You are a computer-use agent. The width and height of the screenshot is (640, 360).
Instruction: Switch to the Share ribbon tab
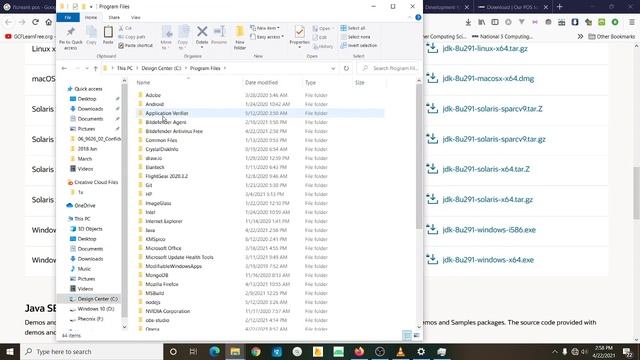pos(114,18)
